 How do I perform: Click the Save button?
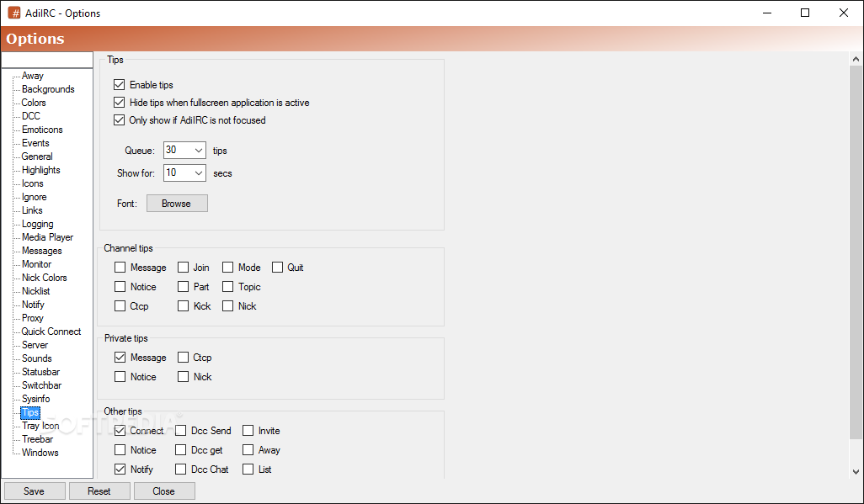coord(35,491)
